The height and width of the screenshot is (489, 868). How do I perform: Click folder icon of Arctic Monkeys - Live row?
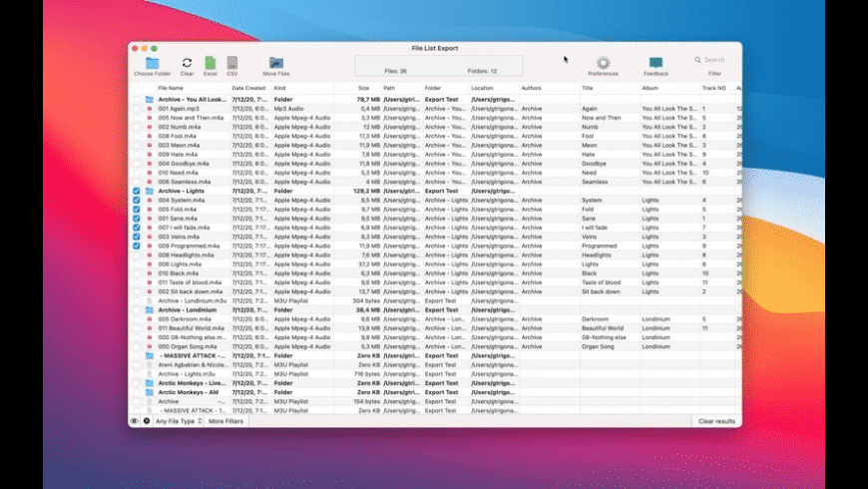149,383
